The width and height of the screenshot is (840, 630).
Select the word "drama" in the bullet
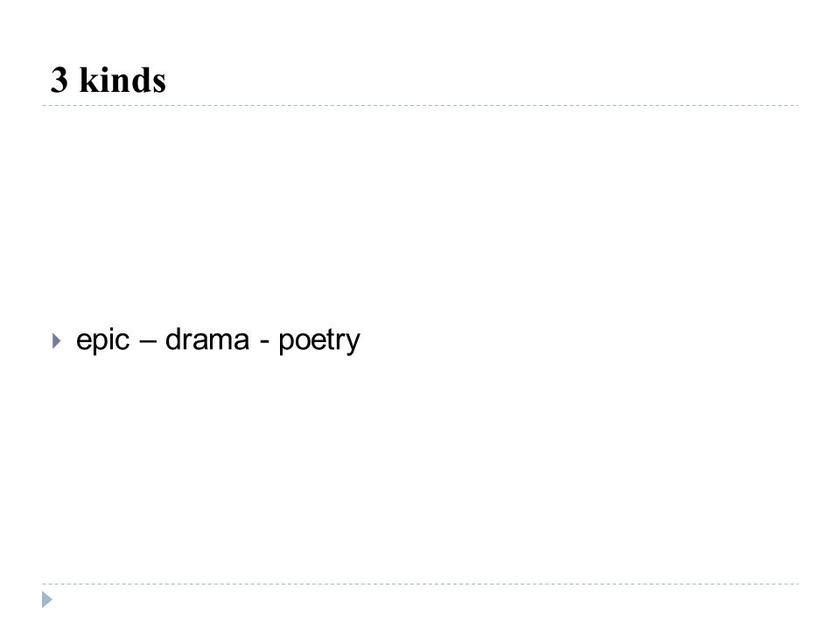[x=207, y=339]
